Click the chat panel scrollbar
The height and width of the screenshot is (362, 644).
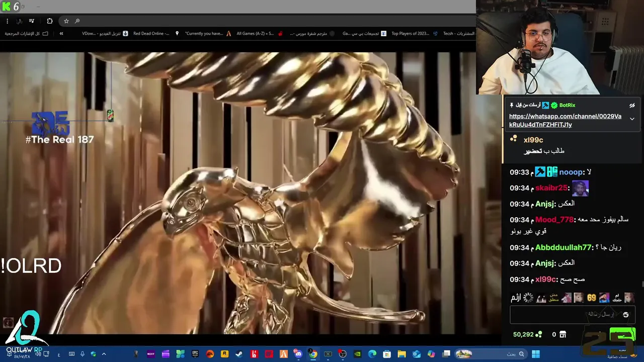click(642, 285)
